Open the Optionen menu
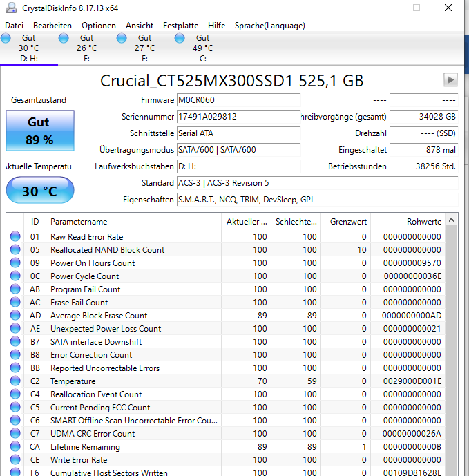 pyautogui.click(x=99, y=26)
